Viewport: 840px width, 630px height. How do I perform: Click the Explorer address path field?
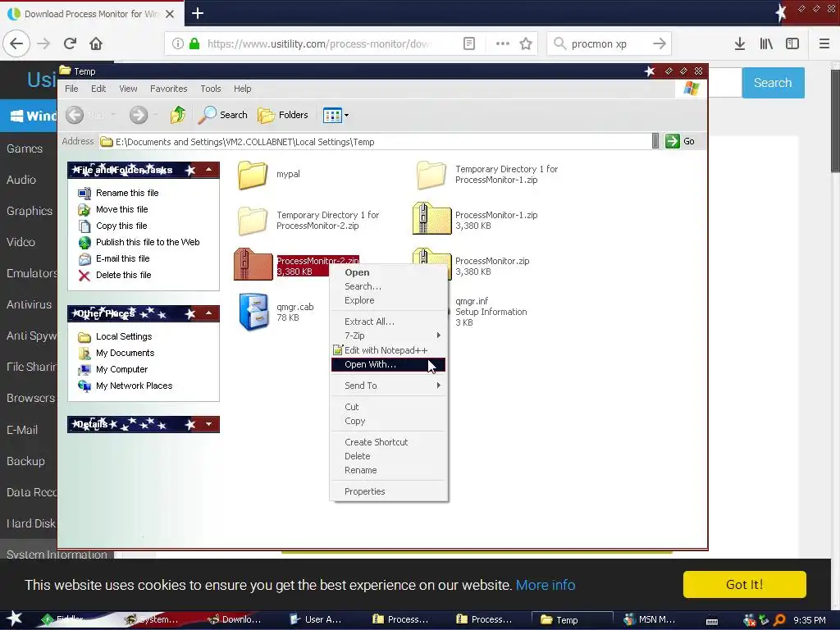(375, 142)
